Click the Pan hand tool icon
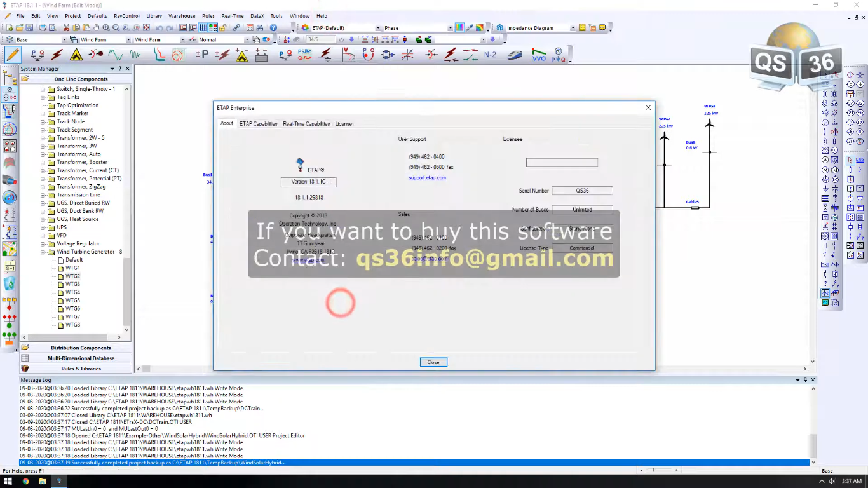This screenshot has width=868, height=488. pyautogui.click(x=96, y=28)
